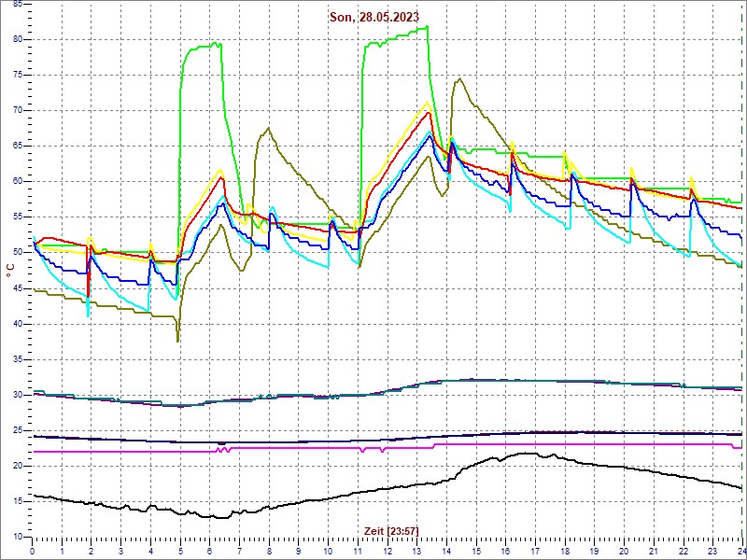Click the date title Son, 28.05.2023
The width and height of the screenshot is (747, 560).
[372, 17]
